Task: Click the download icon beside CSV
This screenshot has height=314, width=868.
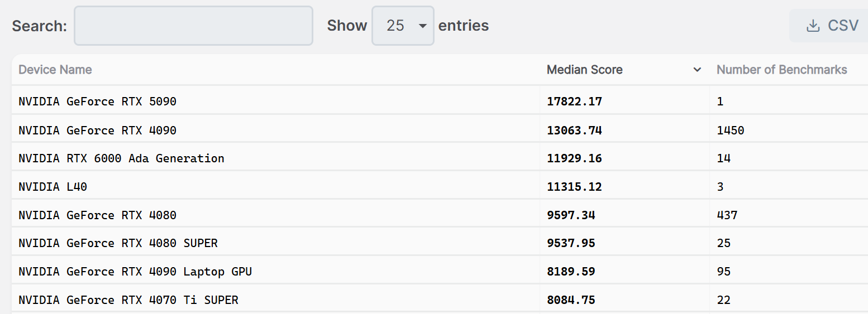Action: [x=813, y=26]
